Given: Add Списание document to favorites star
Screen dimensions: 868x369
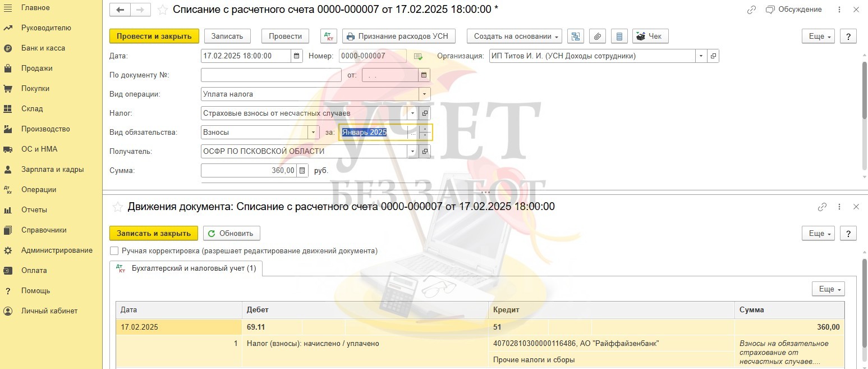Looking at the screenshot, I should (162, 10).
